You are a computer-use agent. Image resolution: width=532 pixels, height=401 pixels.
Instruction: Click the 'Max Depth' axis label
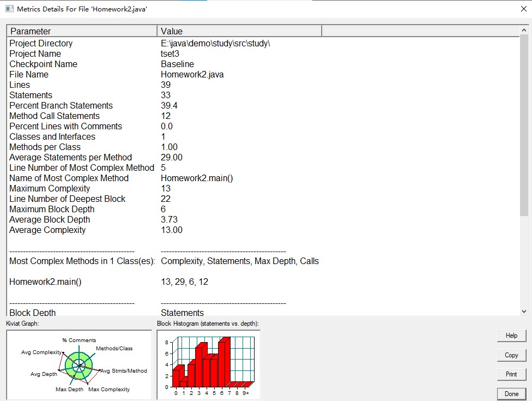(70, 389)
